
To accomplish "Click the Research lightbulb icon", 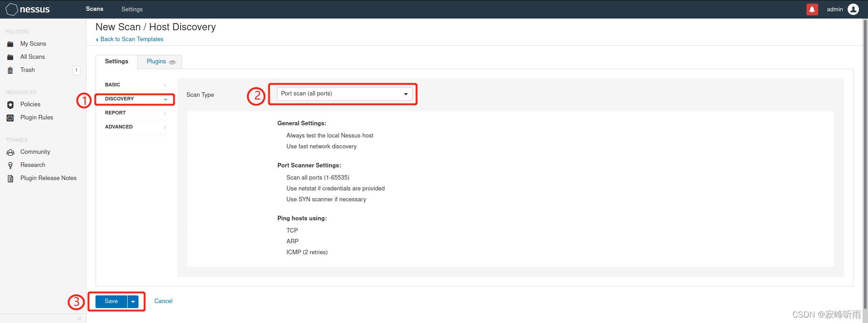I will pos(10,165).
